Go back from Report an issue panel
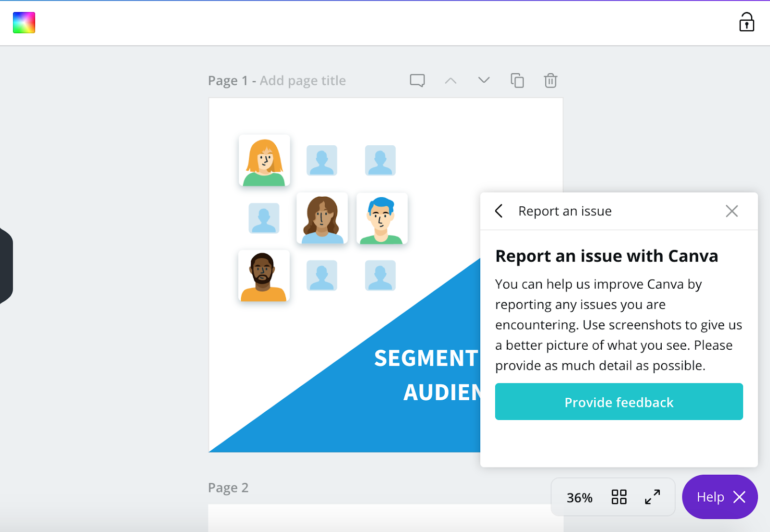770x532 pixels. point(499,211)
